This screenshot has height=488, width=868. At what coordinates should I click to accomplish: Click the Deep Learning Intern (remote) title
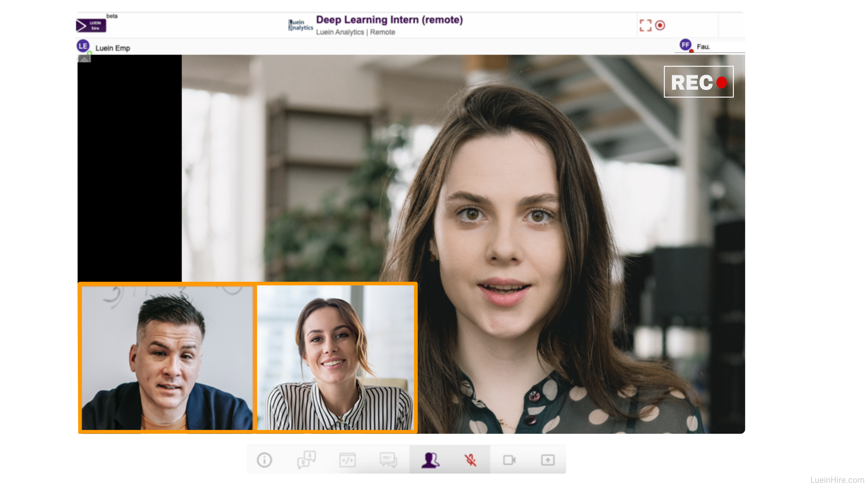click(389, 20)
